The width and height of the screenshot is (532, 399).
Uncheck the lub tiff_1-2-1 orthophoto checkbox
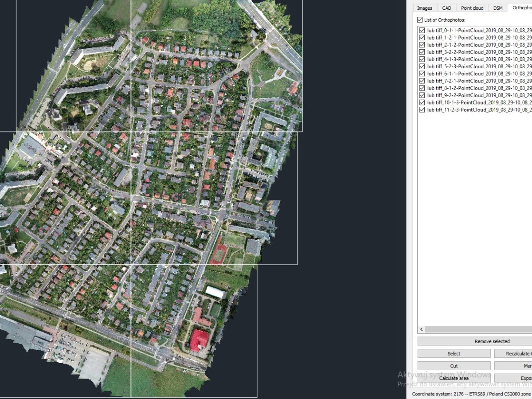[x=422, y=38]
